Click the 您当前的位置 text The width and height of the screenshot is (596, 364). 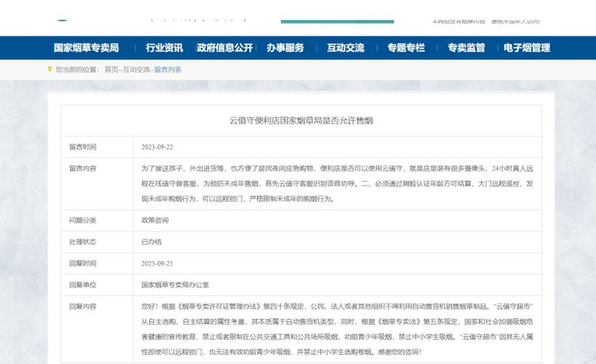[77, 70]
